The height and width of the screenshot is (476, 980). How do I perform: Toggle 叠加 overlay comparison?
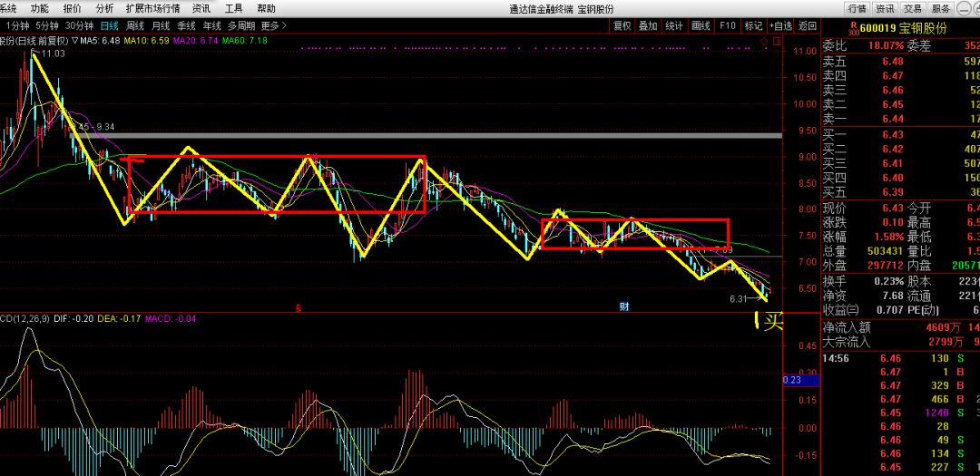pyautogui.click(x=648, y=25)
